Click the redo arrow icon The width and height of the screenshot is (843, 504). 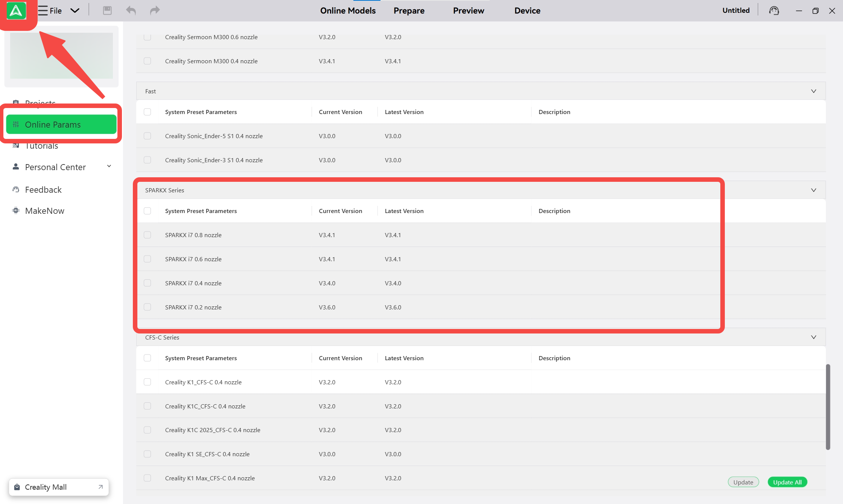155,11
